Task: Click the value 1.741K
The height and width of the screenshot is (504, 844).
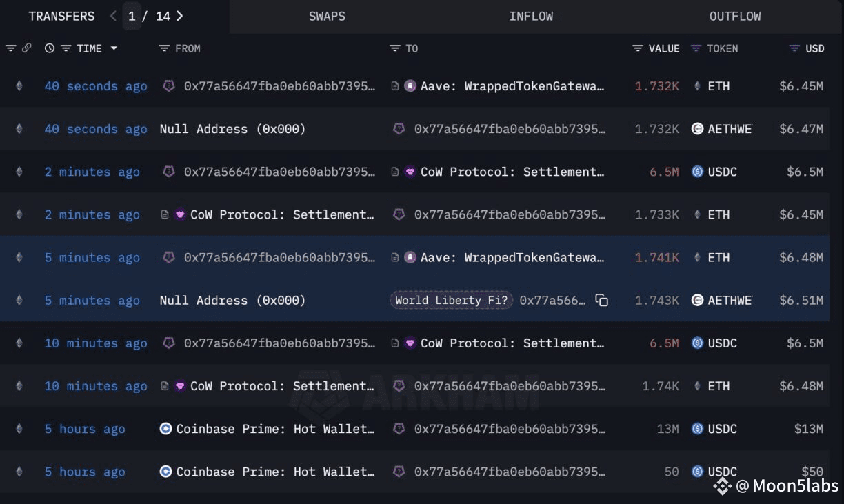Action: (x=656, y=258)
